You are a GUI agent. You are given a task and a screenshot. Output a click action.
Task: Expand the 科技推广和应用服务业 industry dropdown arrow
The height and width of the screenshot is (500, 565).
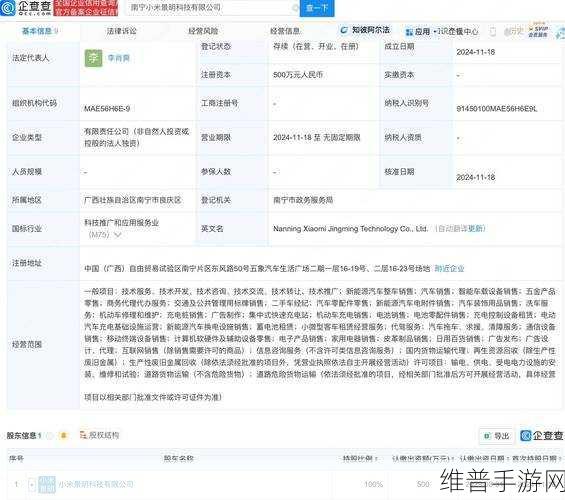coord(117,235)
